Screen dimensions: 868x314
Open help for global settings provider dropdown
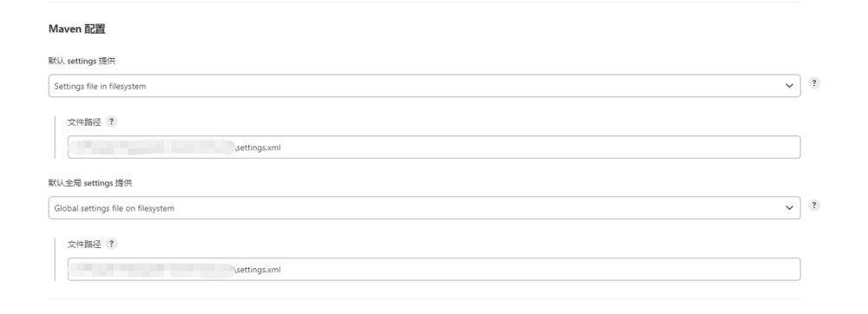coord(813,205)
